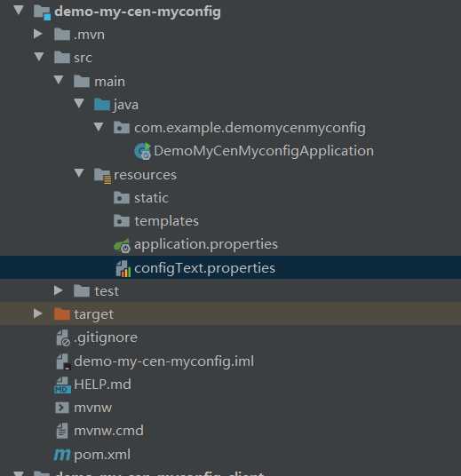Click the resources folder icon
Image resolution: width=461 pixels, height=476 pixels.
[102, 176]
